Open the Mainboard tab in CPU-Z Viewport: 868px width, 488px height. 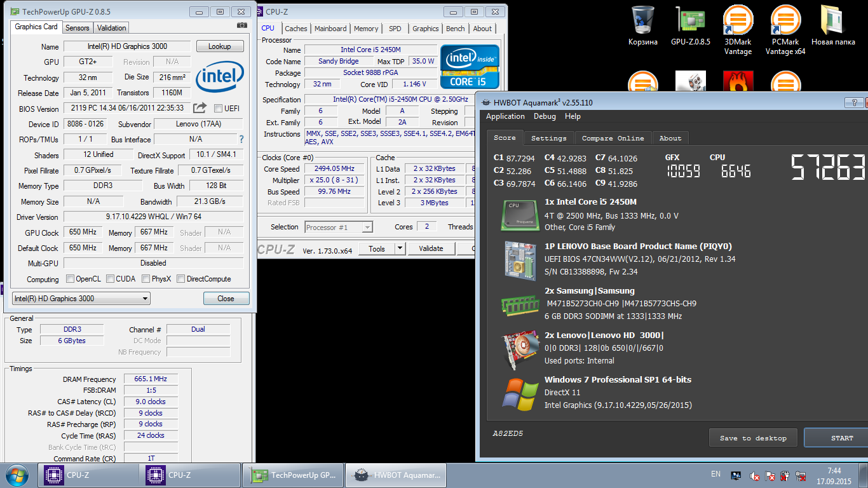[x=330, y=28]
